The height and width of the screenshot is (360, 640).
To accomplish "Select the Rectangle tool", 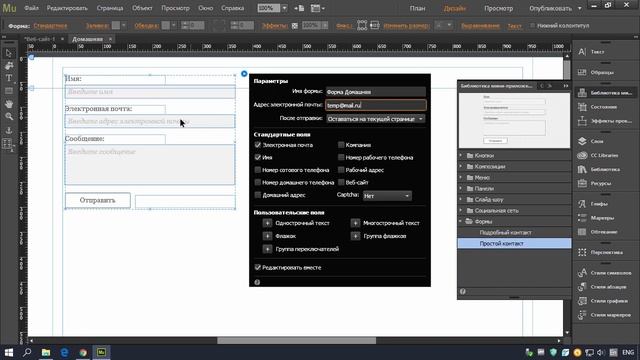I will click(9, 91).
